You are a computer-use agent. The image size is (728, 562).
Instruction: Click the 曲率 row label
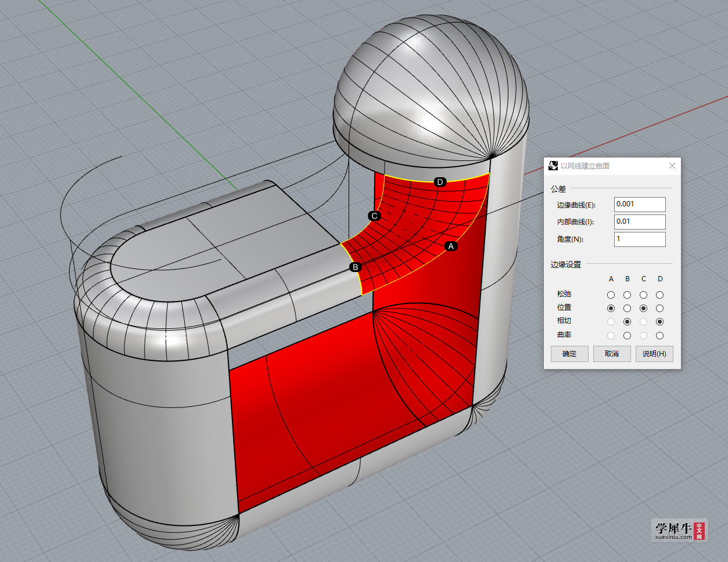tap(564, 335)
